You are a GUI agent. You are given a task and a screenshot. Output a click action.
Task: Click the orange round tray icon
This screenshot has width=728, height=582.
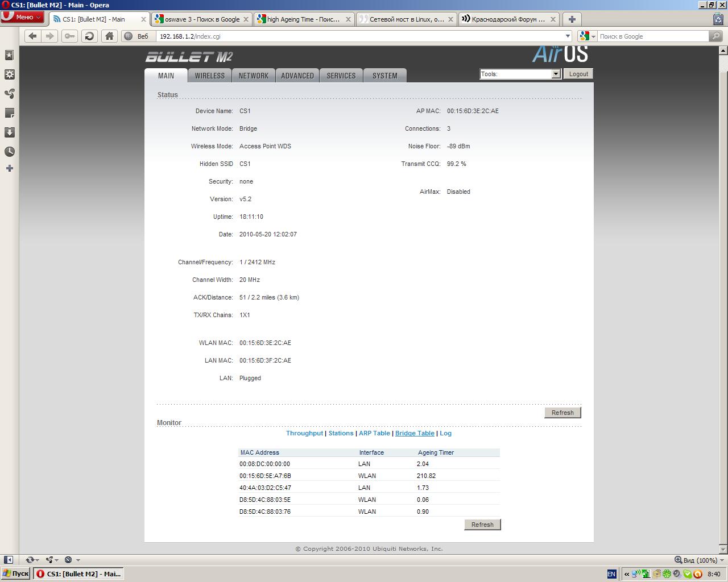(697, 574)
